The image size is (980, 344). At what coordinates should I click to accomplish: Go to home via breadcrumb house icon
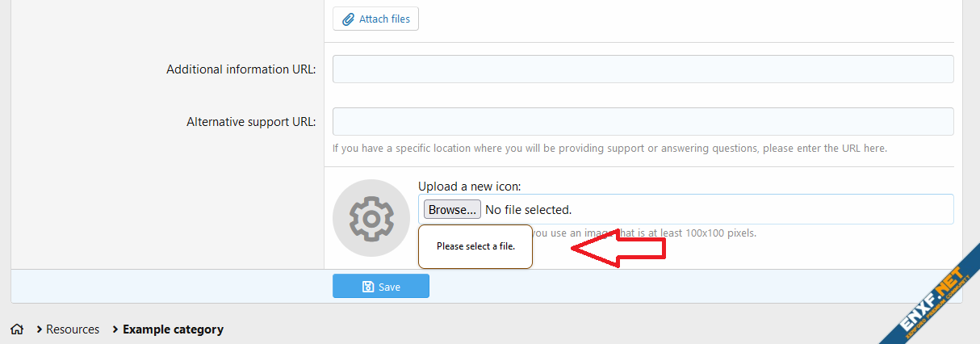tap(17, 329)
